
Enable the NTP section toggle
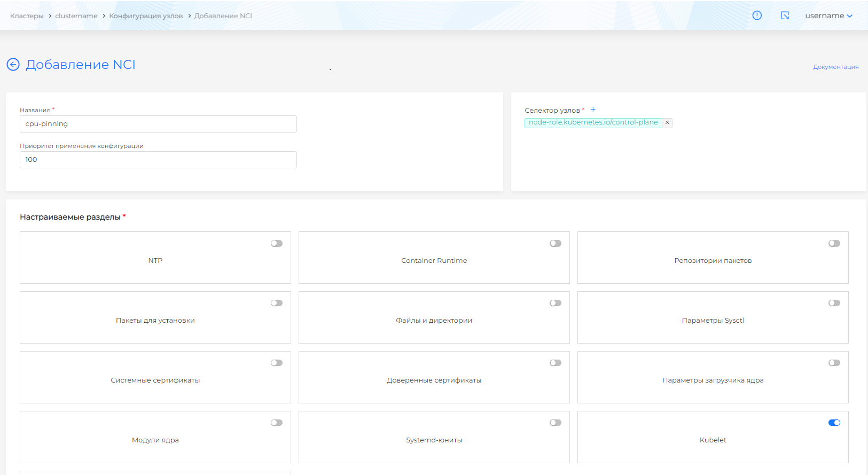tap(276, 244)
